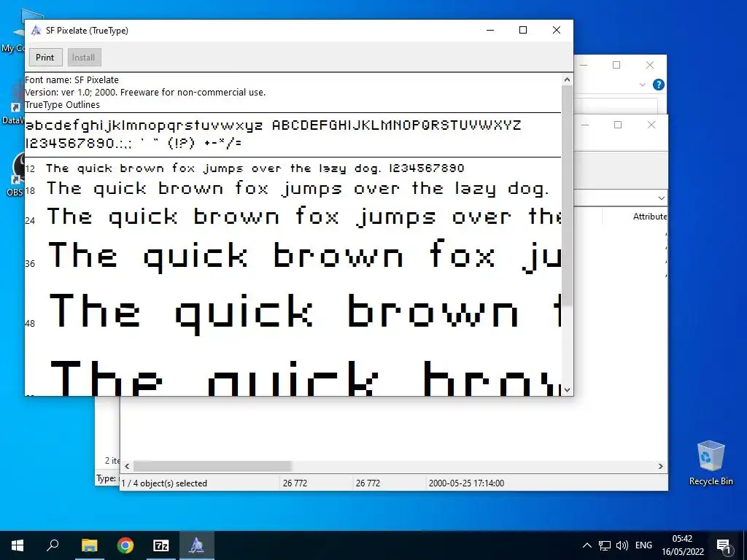Screen dimensions: 747x560
Task: Click the volume speaker tray icon
Action: tap(622, 545)
